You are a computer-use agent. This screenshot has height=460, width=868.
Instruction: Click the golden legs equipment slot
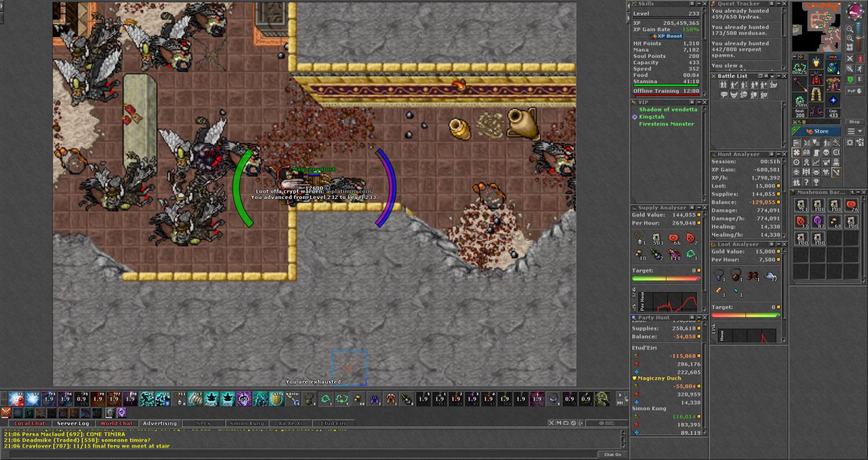(x=816, y=93)
